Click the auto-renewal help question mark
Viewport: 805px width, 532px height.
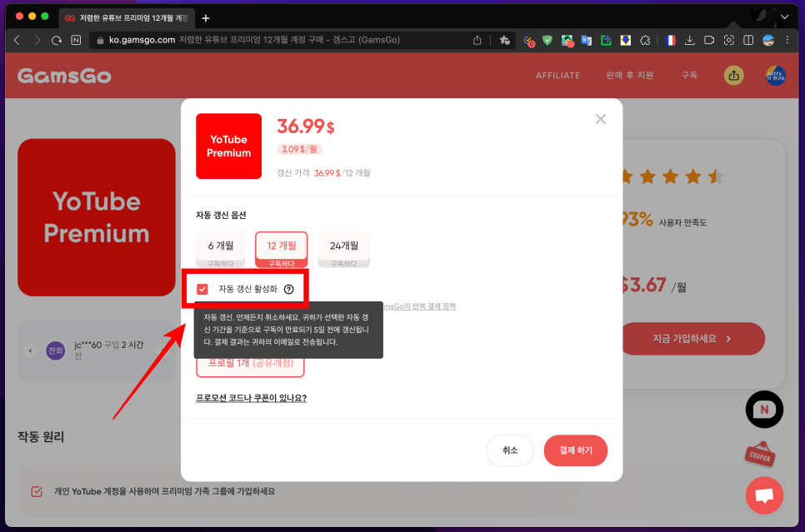[289, 290]
